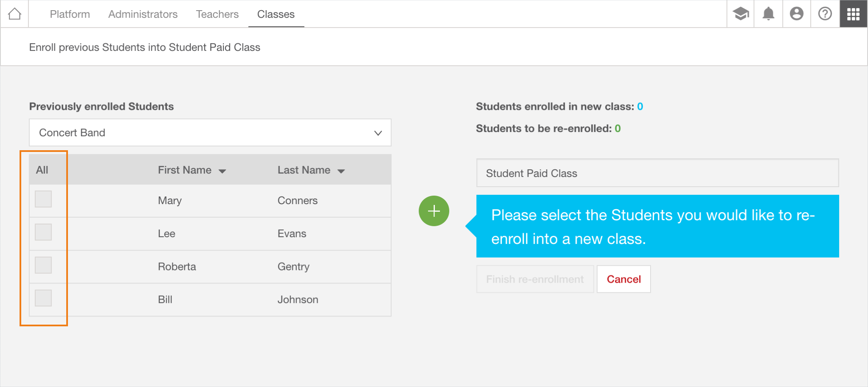Select the Lee Evans checkbox
The width and height of the screenshot is (868, 387).
(43, 232)
